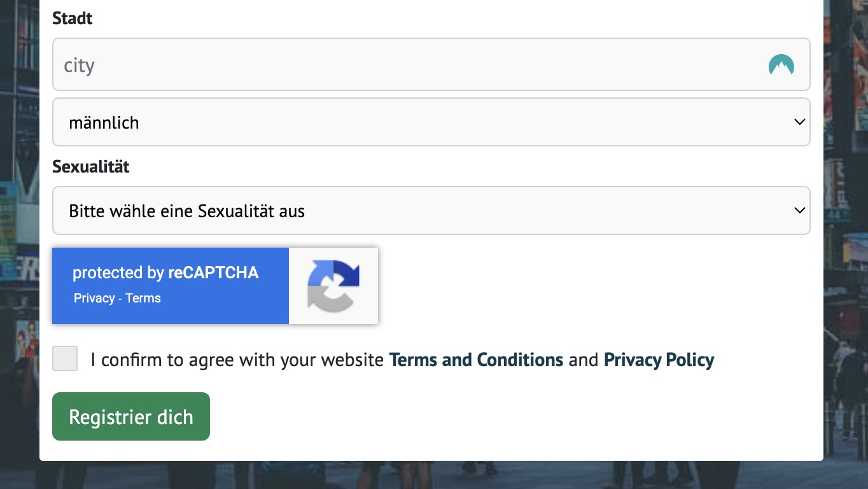Click the 'protected by reCAPTCHA' text
The image size is (868, 489).
point(165,273)
